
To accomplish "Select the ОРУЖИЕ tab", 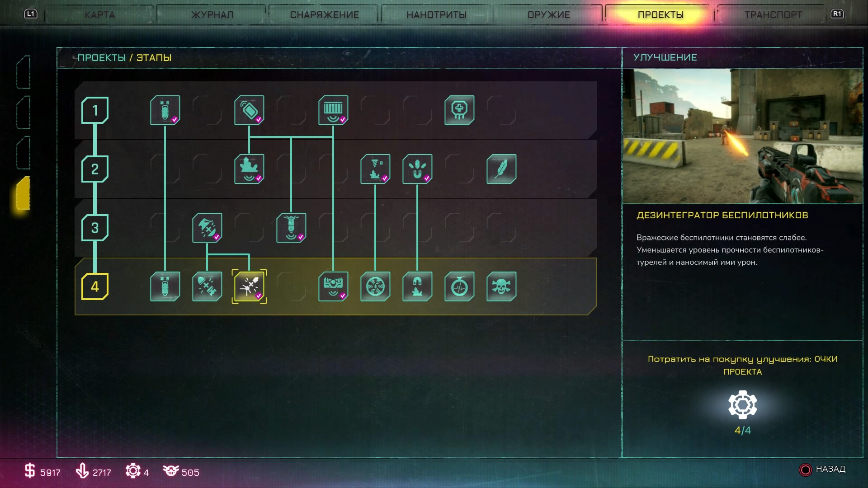I will [548, 14].
